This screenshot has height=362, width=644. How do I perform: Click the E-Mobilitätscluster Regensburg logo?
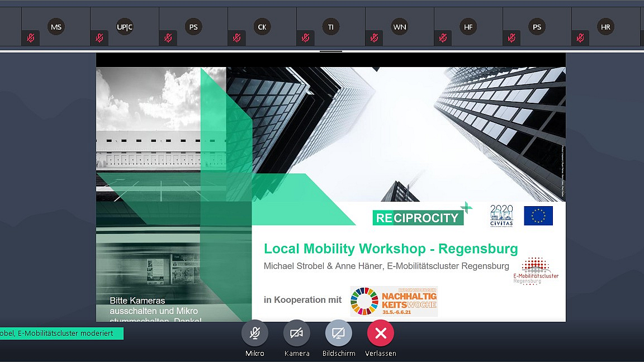click(x=536, y=271)
